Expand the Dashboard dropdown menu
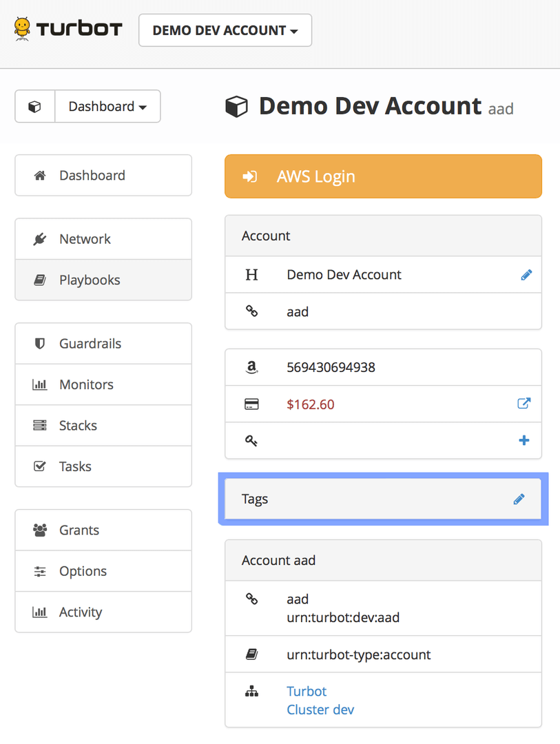The image size is (560, 744). tap(107, 106)
